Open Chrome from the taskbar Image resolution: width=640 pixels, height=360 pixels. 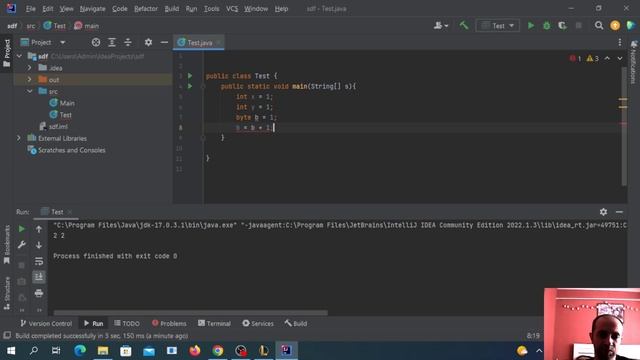click(218, 351)
